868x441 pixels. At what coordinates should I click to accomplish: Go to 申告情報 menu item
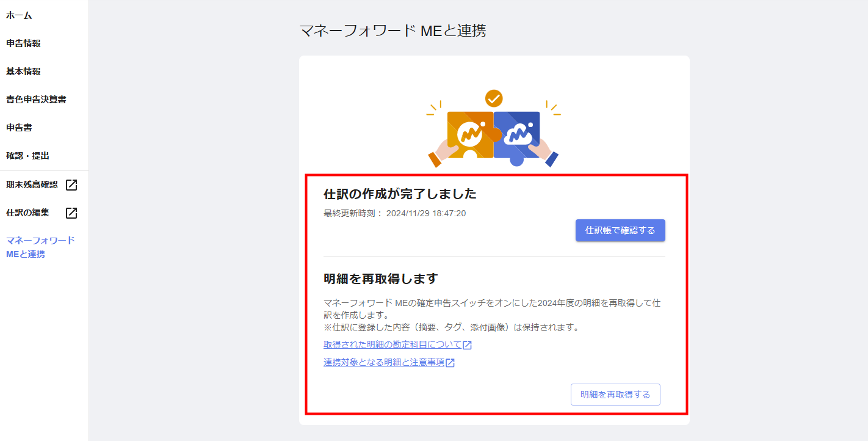pyautogui.click(x=23, y=43)
